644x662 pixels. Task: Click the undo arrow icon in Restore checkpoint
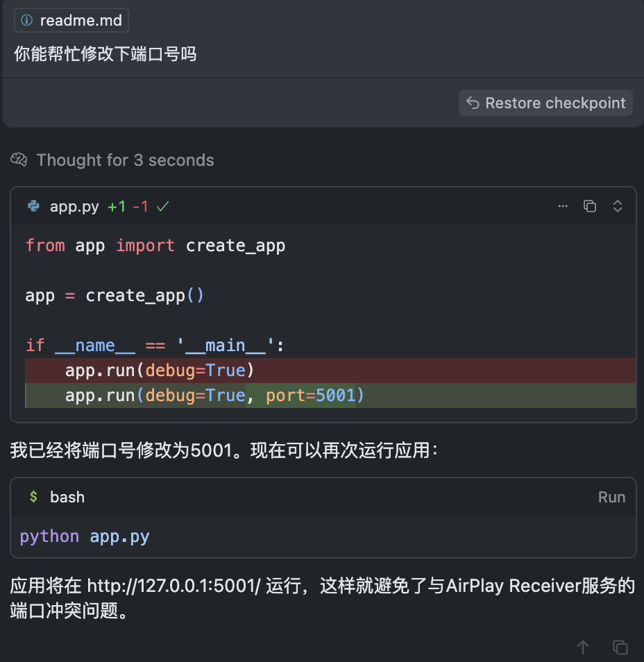pos(473,103)
